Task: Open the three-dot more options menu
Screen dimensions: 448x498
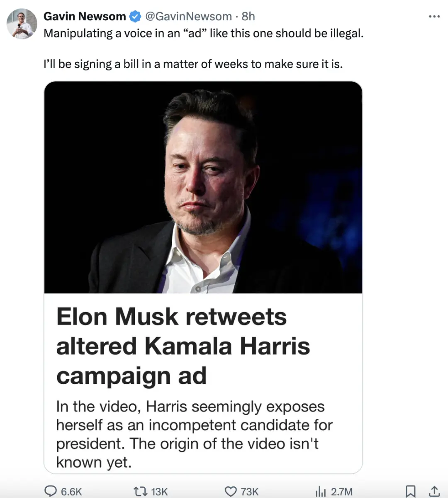Action: (434, 17)
